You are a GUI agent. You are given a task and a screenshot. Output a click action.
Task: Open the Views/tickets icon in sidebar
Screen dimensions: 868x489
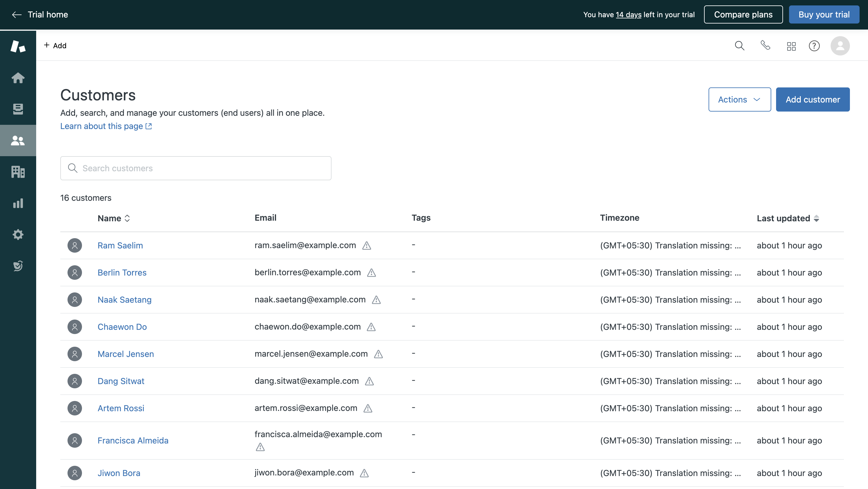(x=18, y=109)
